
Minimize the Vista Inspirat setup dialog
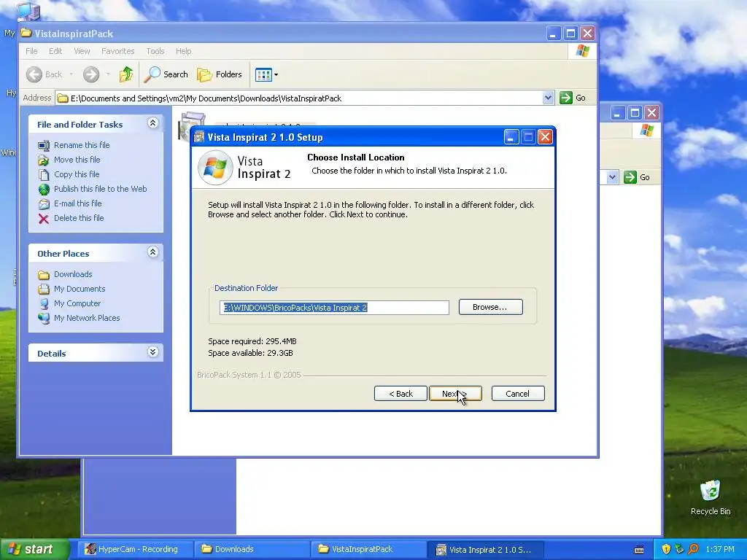pyautogui.click(x=511, y=137)
